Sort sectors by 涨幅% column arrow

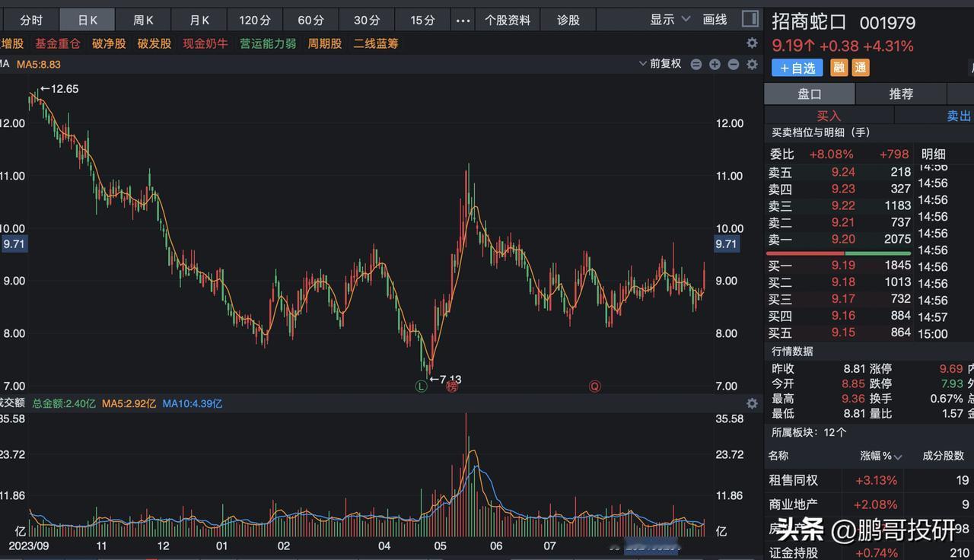click(898, 457)
